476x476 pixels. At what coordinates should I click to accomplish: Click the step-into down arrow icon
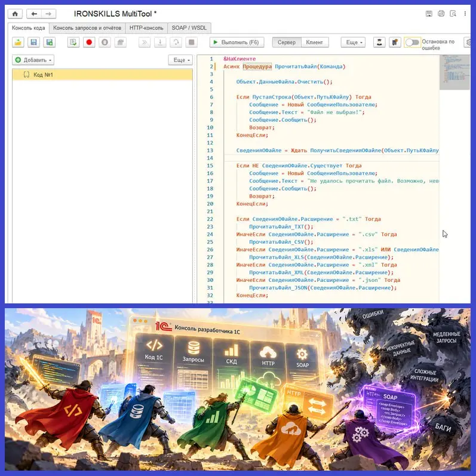[160, 42]
